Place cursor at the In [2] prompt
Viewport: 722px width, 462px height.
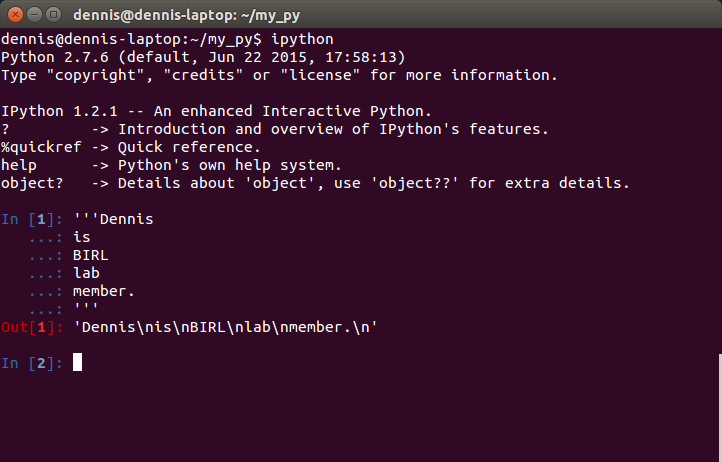(77, 362)
